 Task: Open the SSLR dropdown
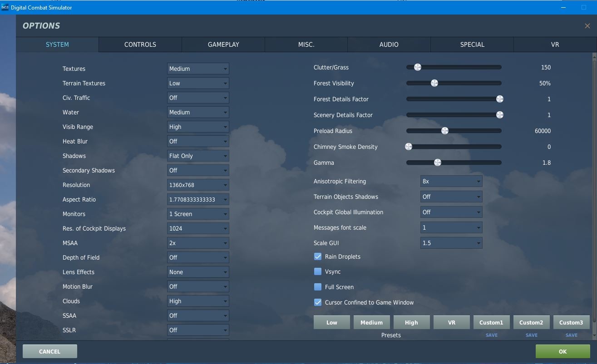[x=198, y=330]
